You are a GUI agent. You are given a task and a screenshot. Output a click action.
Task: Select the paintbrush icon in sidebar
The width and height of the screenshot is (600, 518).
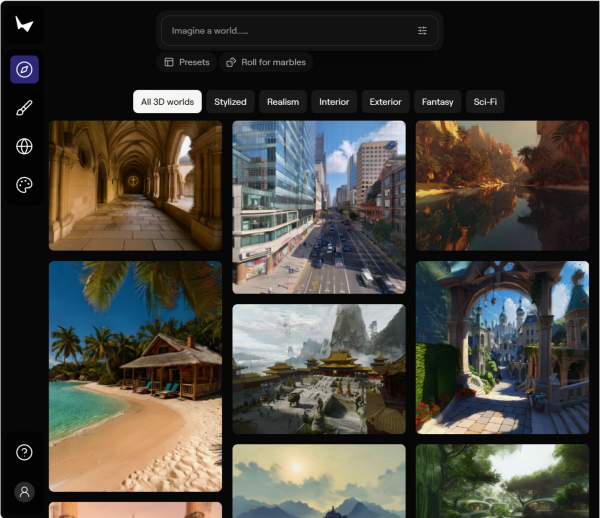(25, 108)
